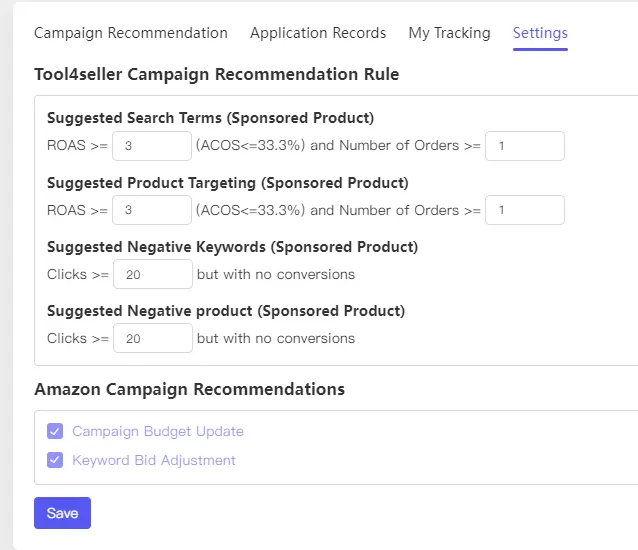Click the Suggested Product Targeting section title
This screenshot has width=638, height=550.
227,183
